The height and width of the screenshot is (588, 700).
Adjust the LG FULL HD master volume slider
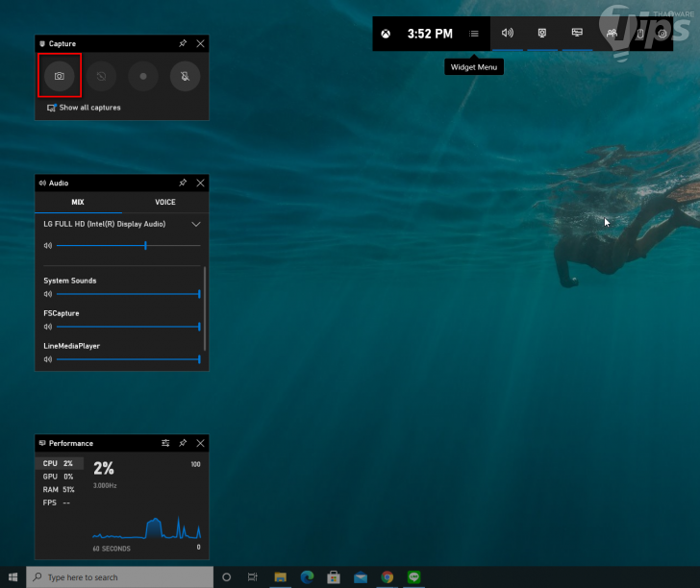129,245
